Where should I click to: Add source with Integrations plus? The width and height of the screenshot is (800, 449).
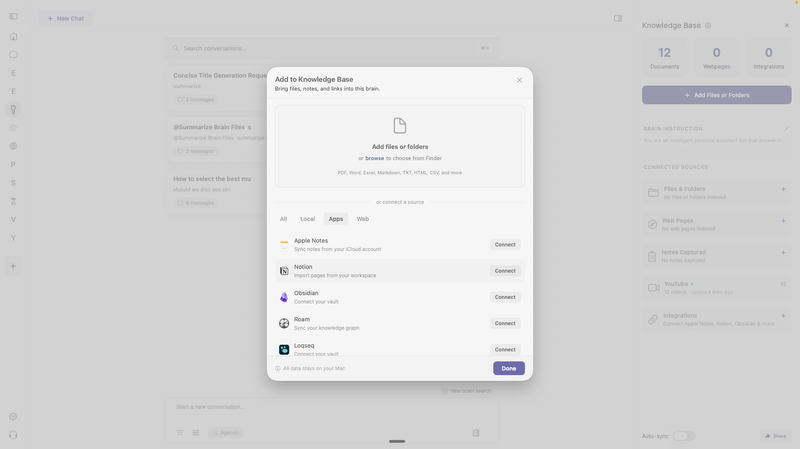click(x=783, y=316)
